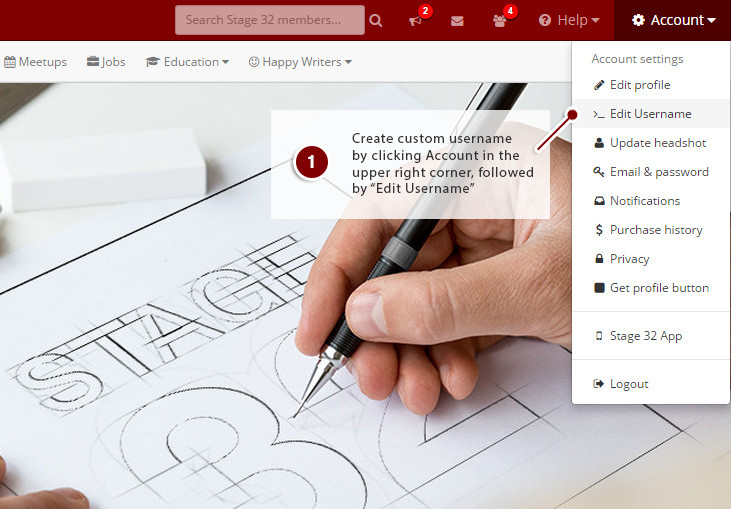The image size is (731, 509).
Task: Click the key icon beside Email & password
Action: [x=599, y=172]
